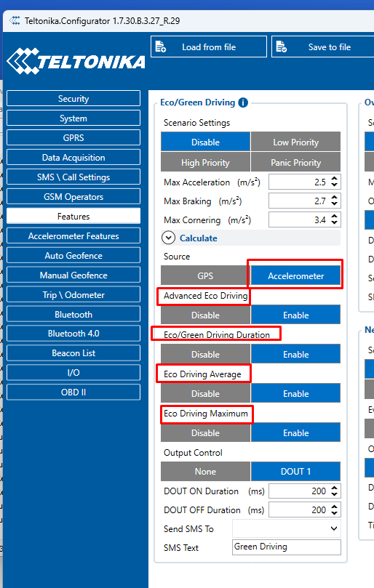Screen dimensions: 374x588
Task: Click the Eco/Green Driving panel heading
Action: pos(197,102)
